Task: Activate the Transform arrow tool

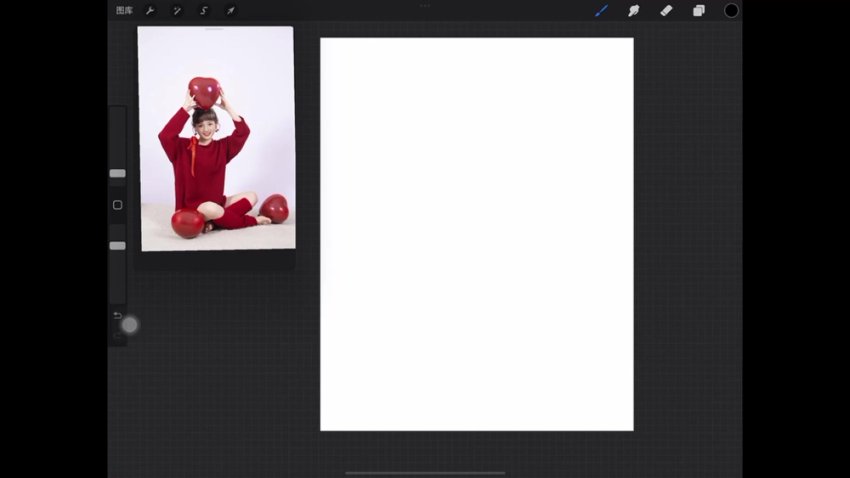Action: pyautogui.click(x=231, y=11)
